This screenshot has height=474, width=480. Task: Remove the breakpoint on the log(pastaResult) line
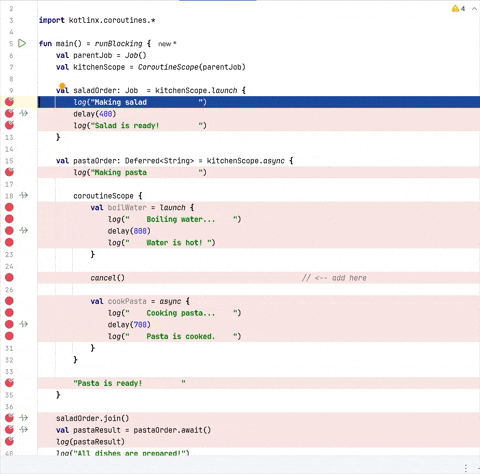[x=9, y=441]
